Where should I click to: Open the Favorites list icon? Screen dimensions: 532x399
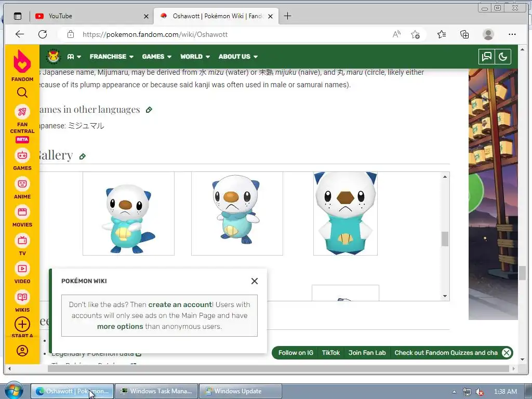[x=442, y=34]
